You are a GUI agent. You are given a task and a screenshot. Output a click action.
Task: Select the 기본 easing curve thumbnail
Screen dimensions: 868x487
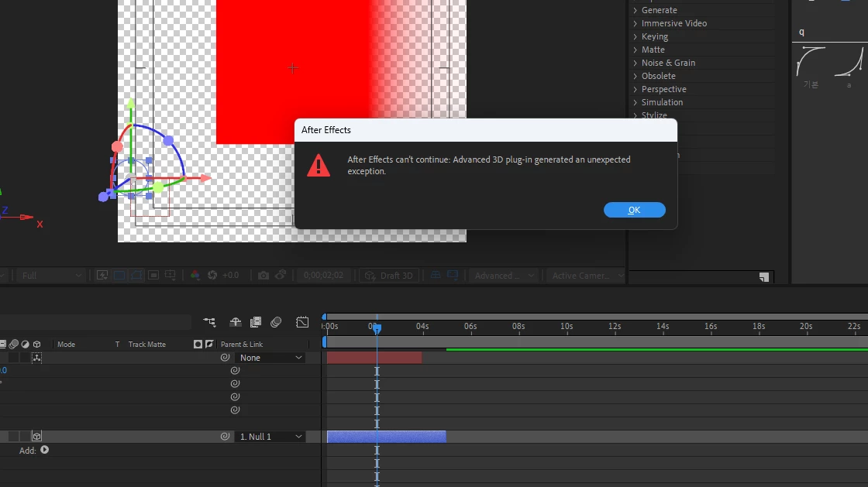(811, 61)
